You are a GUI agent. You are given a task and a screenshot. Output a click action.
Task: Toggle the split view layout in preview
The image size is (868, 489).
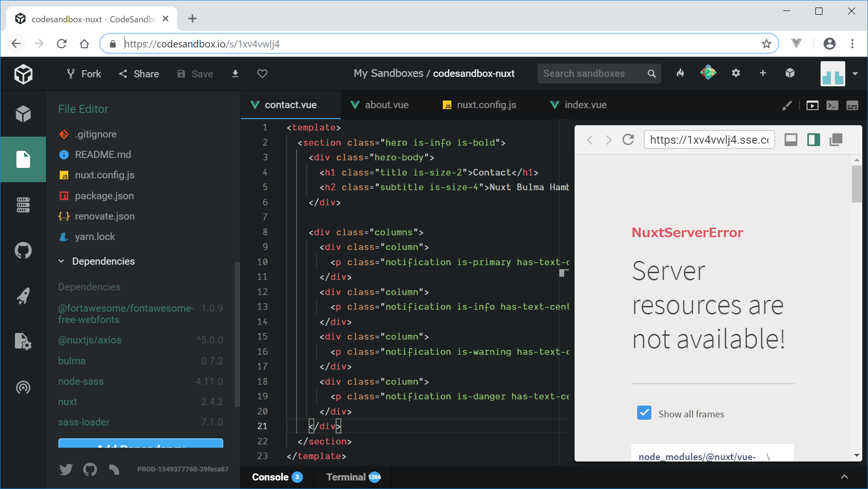[813, 140]
